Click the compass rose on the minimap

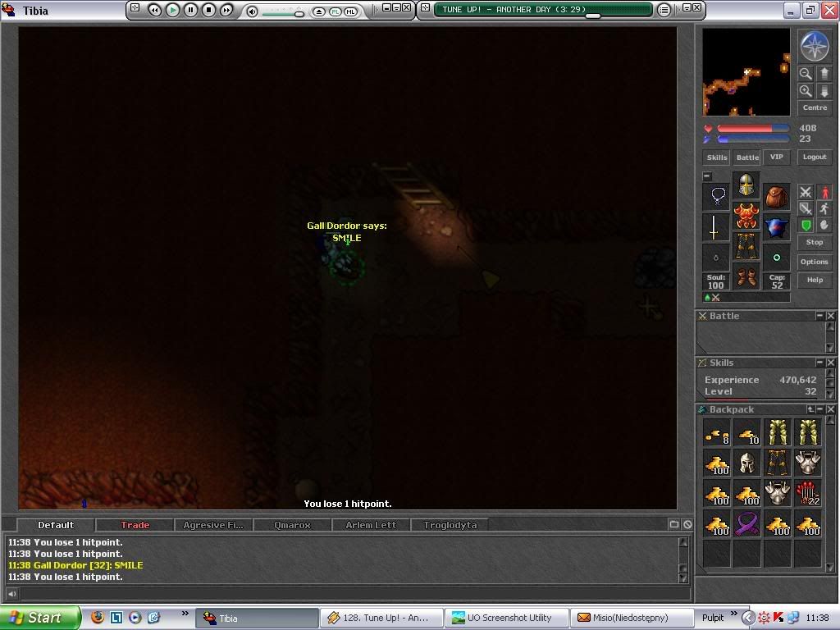tap(815, 46)
